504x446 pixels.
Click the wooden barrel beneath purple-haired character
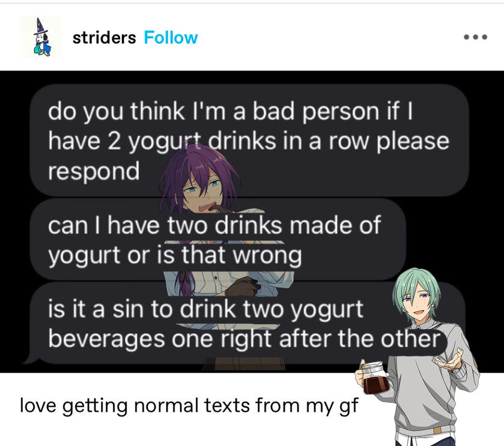pos(244,364)
